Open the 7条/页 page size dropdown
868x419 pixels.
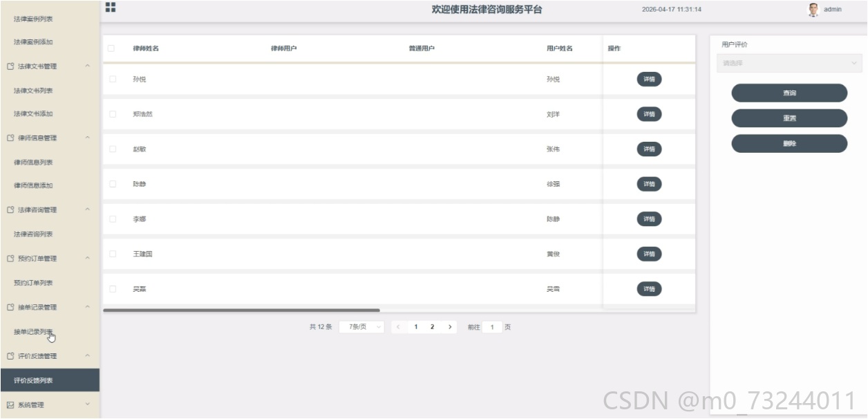pos(362,327)
